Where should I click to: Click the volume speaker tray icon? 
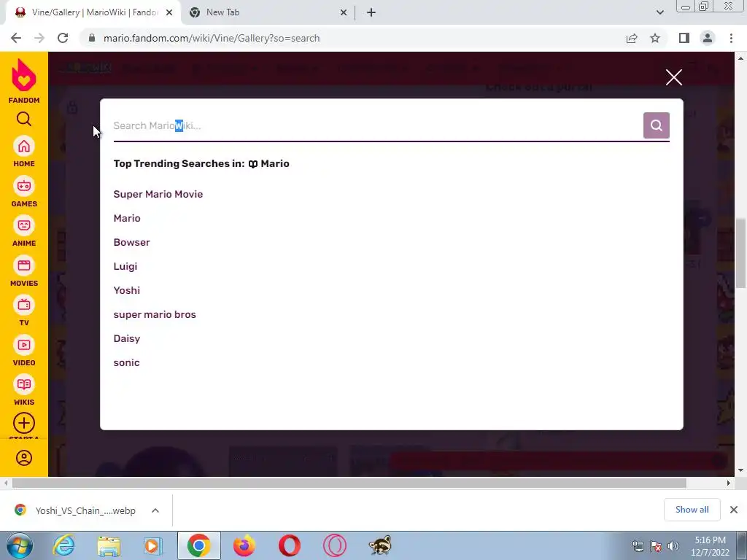click(673, 545)
